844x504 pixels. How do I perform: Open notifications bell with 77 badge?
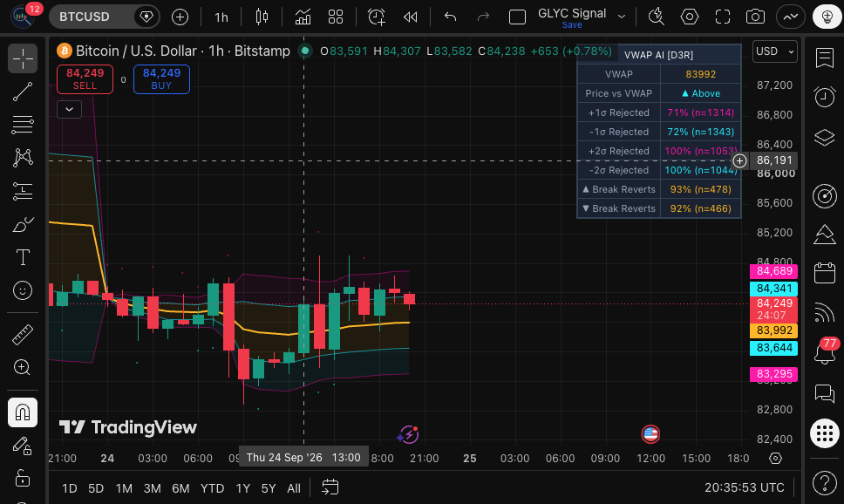[825, 352]
